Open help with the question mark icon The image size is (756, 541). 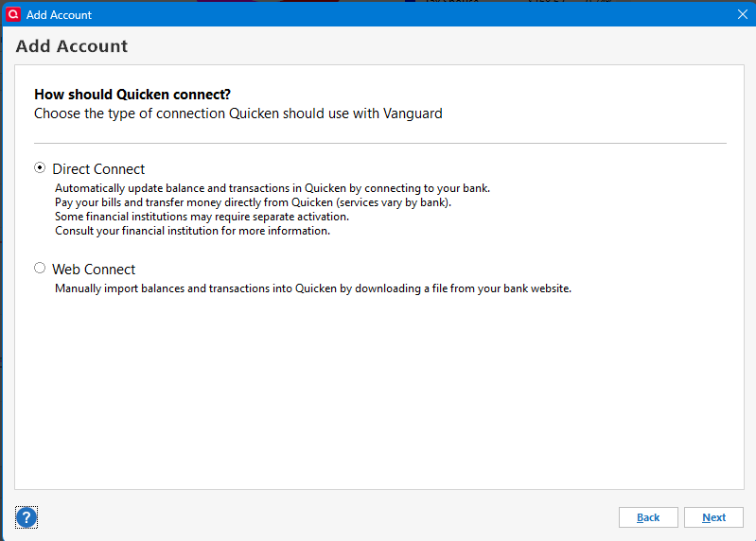click(x=26, y=517)
